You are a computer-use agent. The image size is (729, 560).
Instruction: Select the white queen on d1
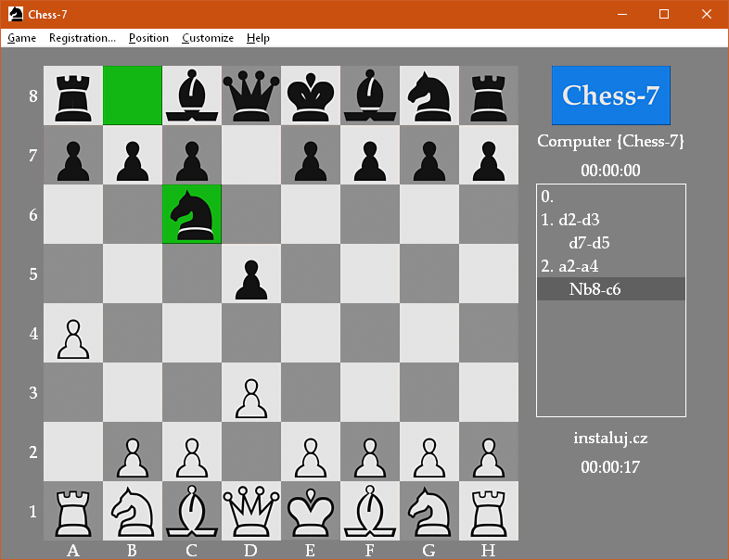(251, 511)
